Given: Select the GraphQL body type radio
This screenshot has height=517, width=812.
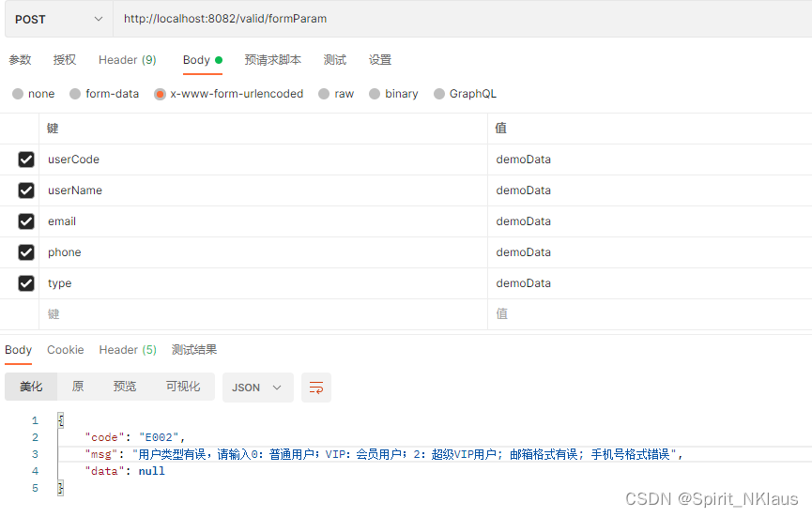Looking at the screenshot, I should (439, 94).
